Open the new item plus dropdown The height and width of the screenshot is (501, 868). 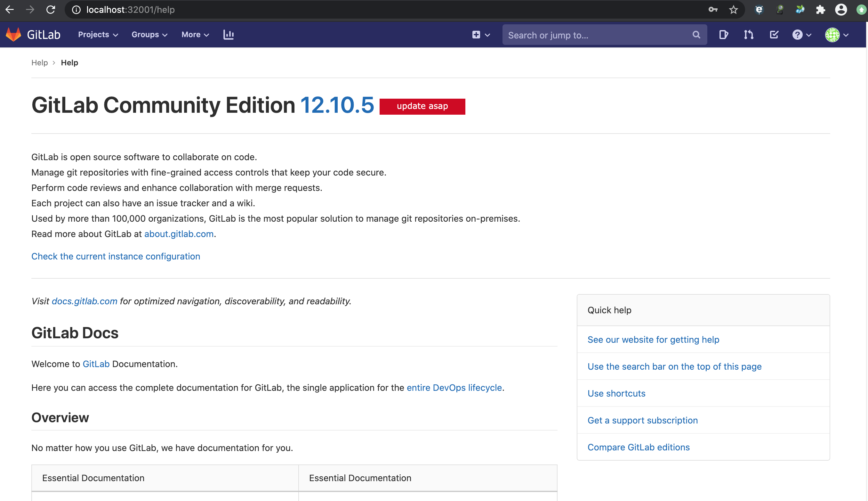point(481,35)
